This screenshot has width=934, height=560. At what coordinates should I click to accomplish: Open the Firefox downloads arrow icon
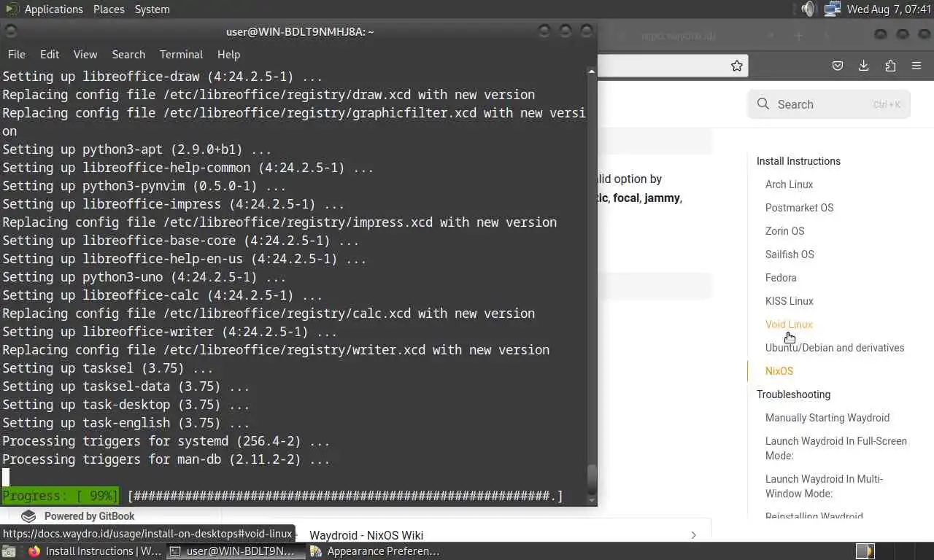point(864,66)
